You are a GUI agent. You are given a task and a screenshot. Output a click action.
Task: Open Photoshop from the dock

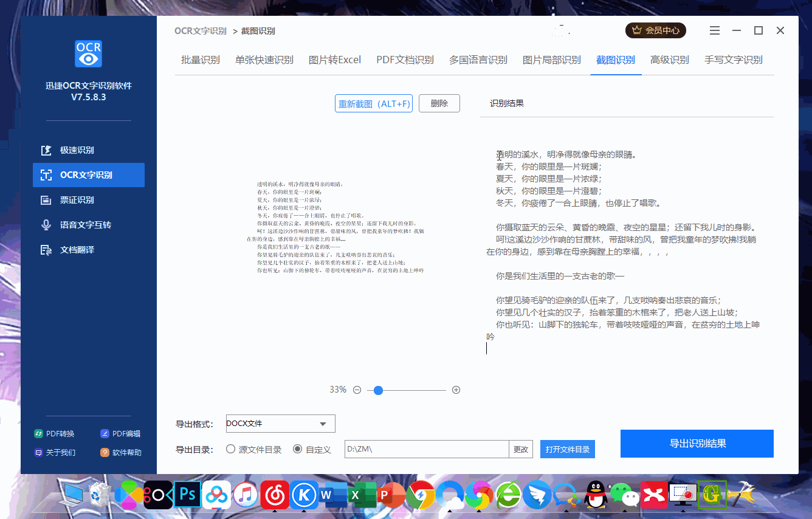187,495
